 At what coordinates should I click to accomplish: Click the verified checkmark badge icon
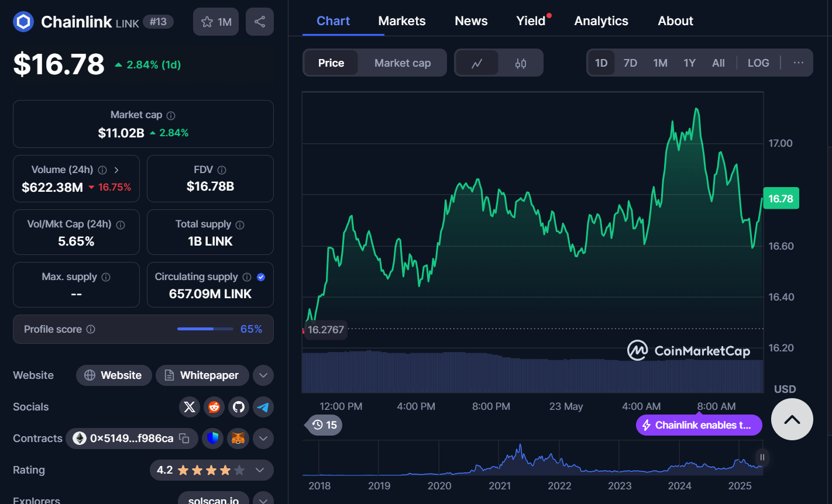point(261,277)
